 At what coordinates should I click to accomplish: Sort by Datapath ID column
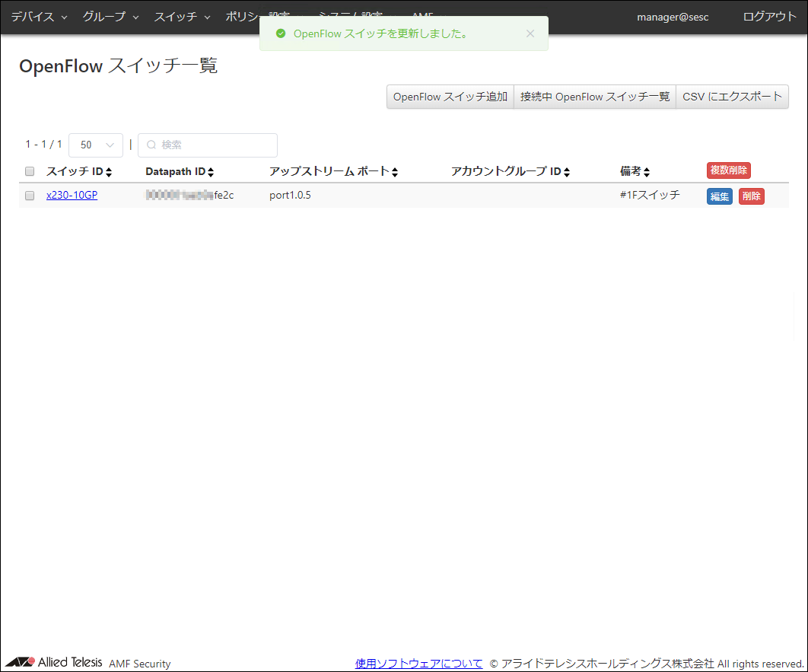(180, 171)
